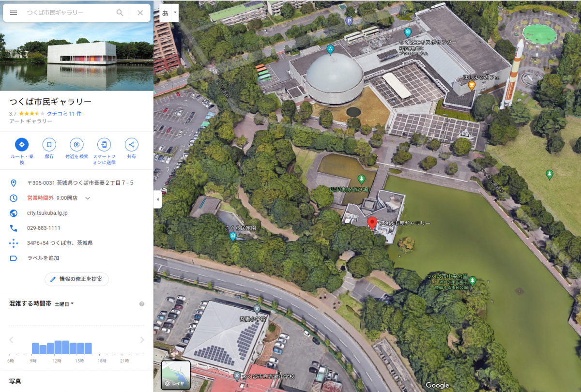Click ラベルを追加 item
The height and width of the screenshot is (392, 581).
43,258
